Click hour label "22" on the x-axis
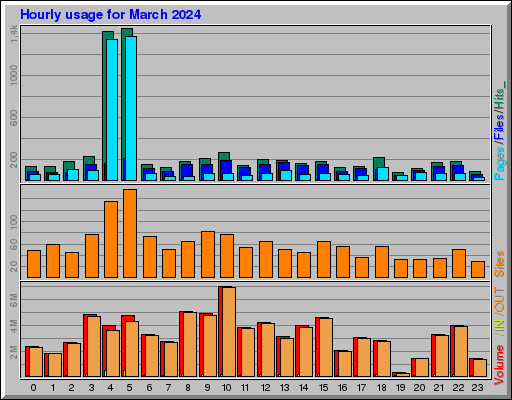This screenshot has height=400, width=512. [x=458, y=388]
